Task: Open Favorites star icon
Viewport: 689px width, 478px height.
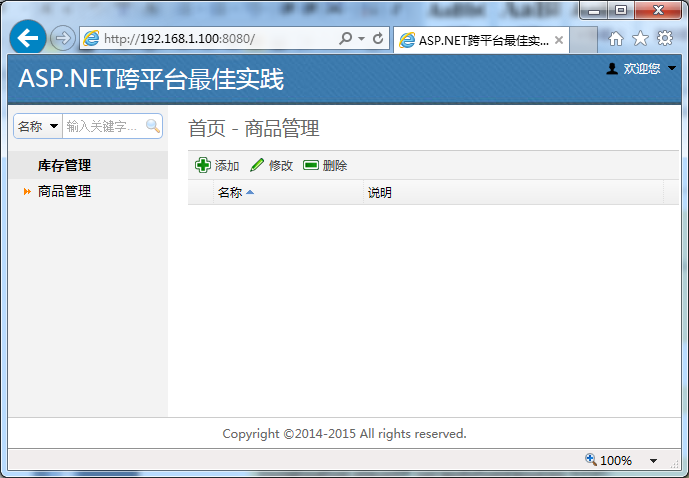Action: tap(640, 39)
